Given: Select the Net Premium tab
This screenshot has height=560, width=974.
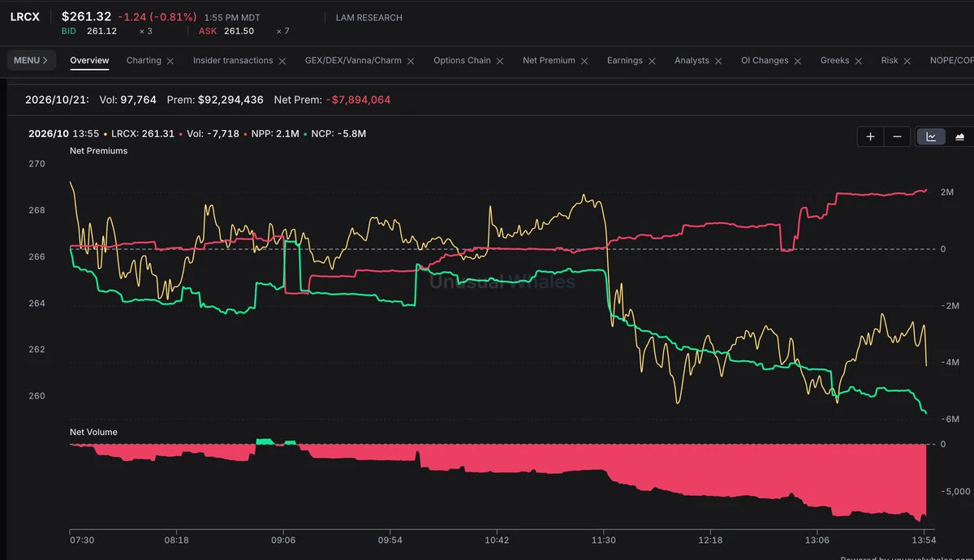Looking at the screenshot, I should pos(549,60).
